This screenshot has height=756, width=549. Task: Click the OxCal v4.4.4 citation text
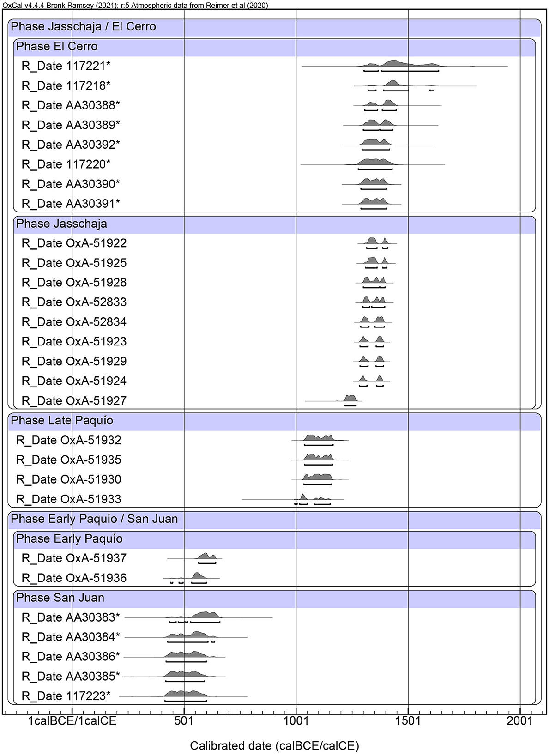click(134, 5)
